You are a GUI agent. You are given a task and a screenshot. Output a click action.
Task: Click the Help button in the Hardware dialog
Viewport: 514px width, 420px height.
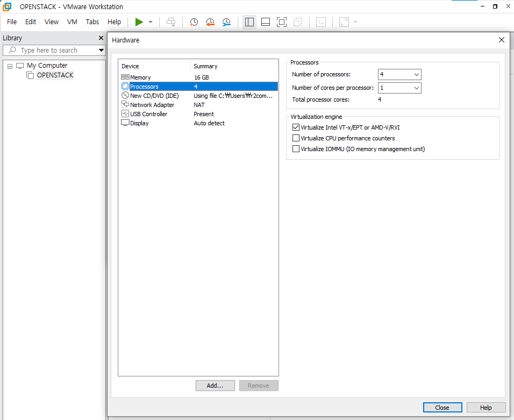pyautogui.click(x=486, y=408)
